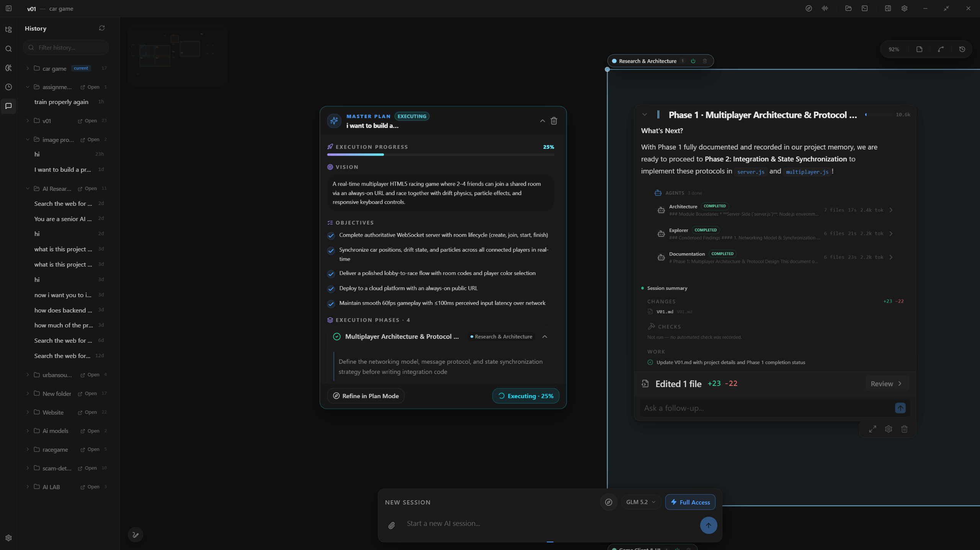The height and width of the screenshot is (550, 980).
Task: Click the compass icon in top toolbar
Action: 808,8
